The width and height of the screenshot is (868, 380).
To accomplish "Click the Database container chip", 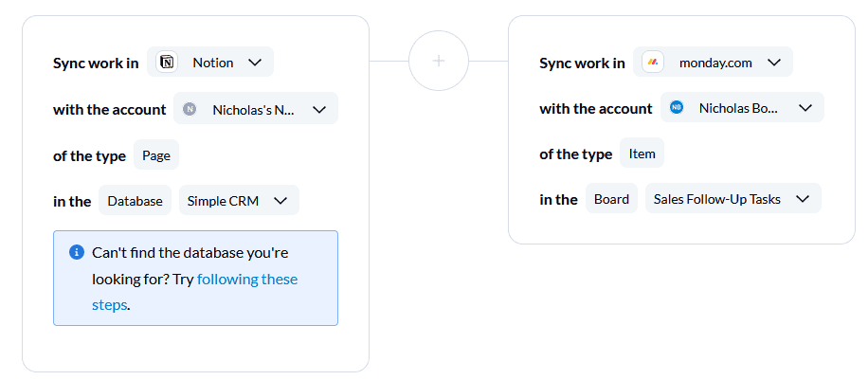I will 136,200.
